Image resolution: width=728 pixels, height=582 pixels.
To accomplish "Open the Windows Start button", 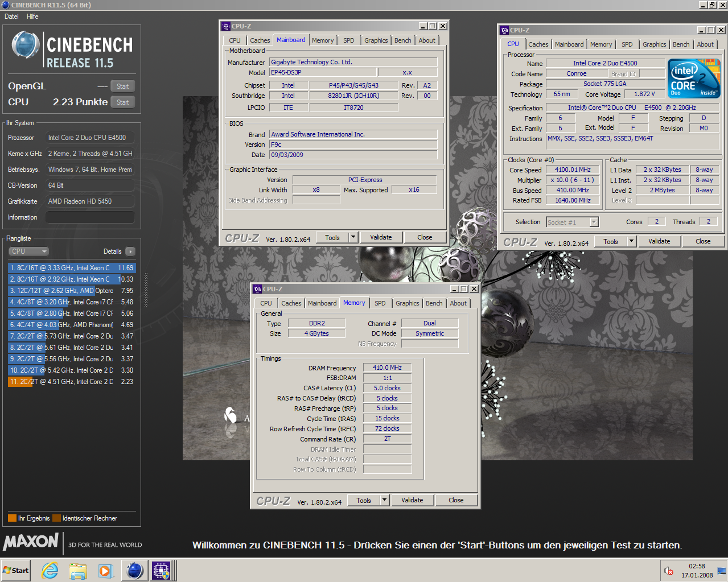I will pyautogui.click(x=16, y=571).
